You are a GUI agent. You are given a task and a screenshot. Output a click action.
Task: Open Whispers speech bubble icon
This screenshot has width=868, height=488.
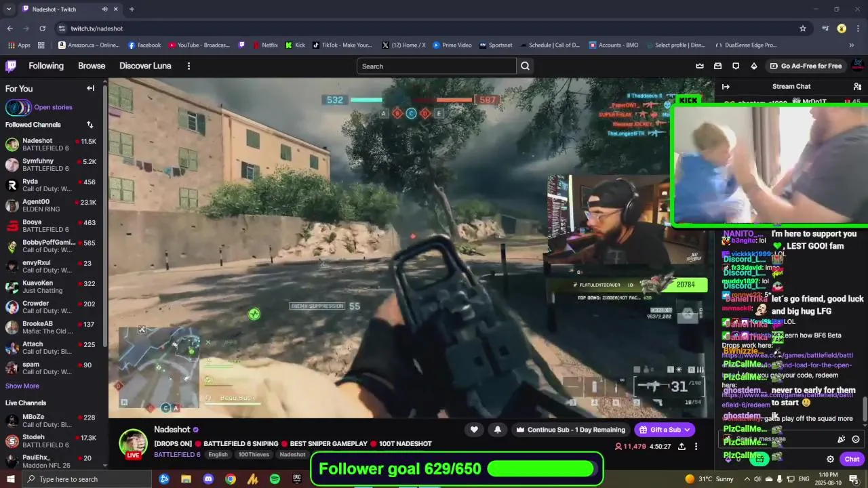(736, 66)
